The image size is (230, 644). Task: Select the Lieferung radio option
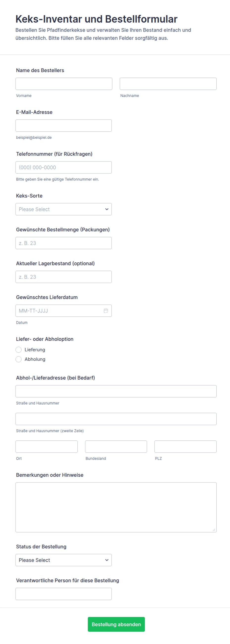click(19, 349)
